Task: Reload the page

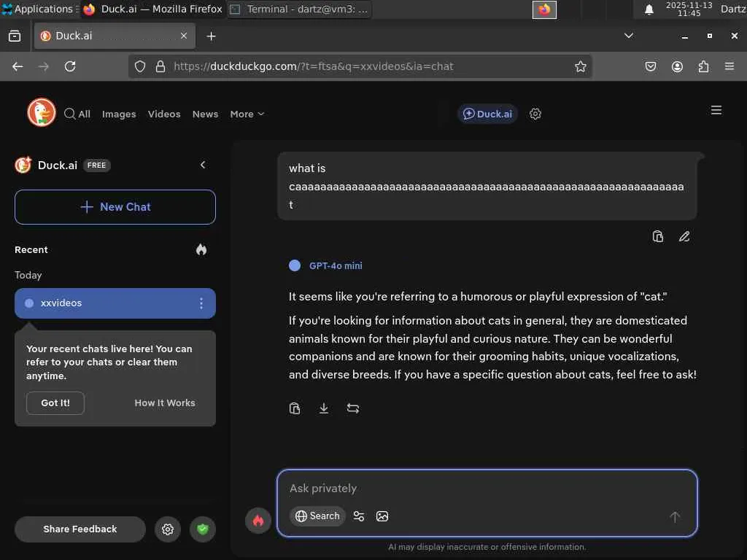Action: (x=70, y=66)
